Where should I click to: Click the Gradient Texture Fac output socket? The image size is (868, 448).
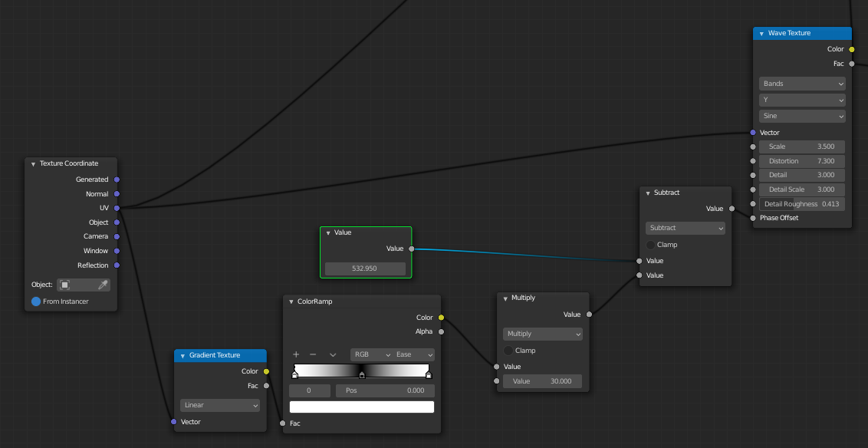[x=266, y=386]
